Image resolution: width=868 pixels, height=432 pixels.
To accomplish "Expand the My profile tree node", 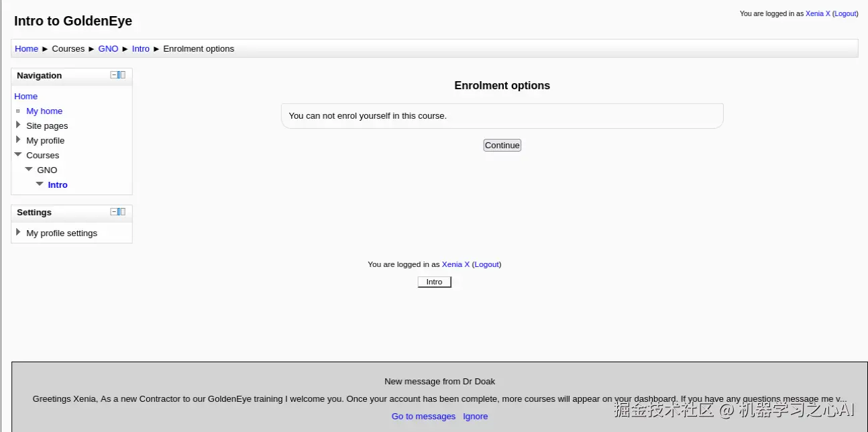I will [x=18, y=140].
